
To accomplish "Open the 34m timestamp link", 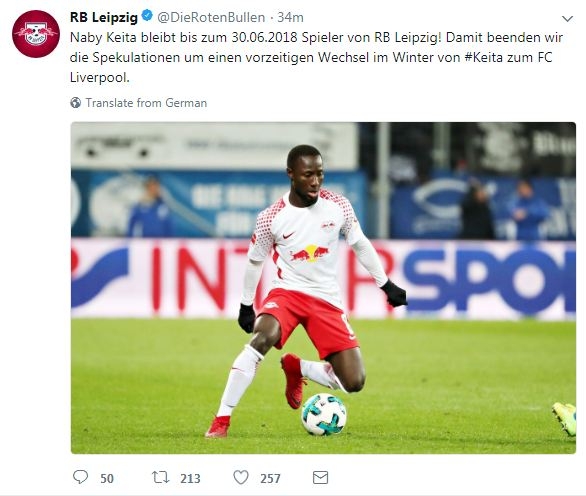I will point(290,17).
